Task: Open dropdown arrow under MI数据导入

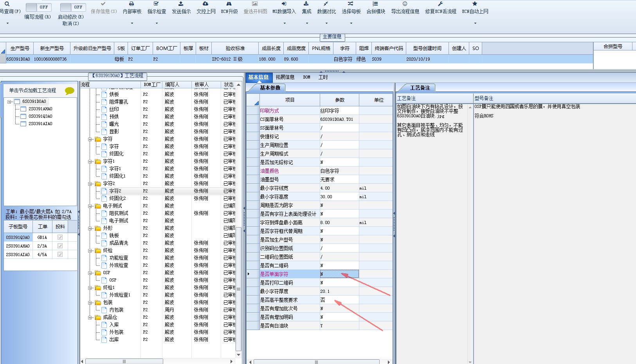Action: coord(285,23)
